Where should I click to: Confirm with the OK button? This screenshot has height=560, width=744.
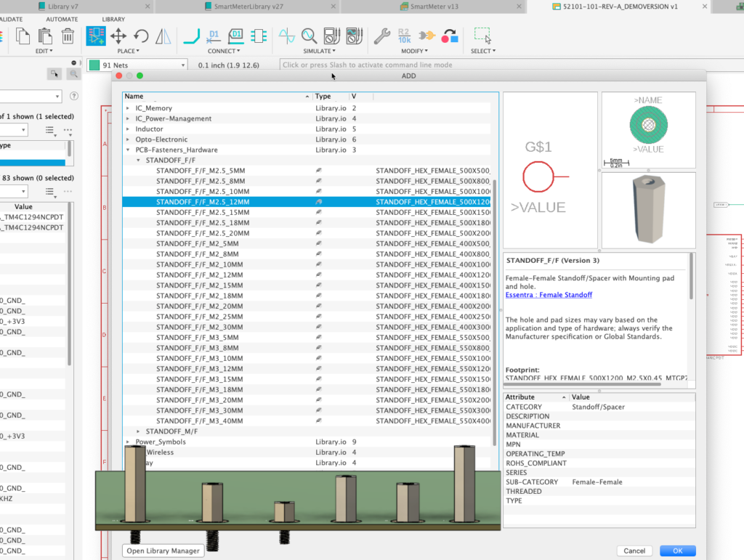click(676, 551)
